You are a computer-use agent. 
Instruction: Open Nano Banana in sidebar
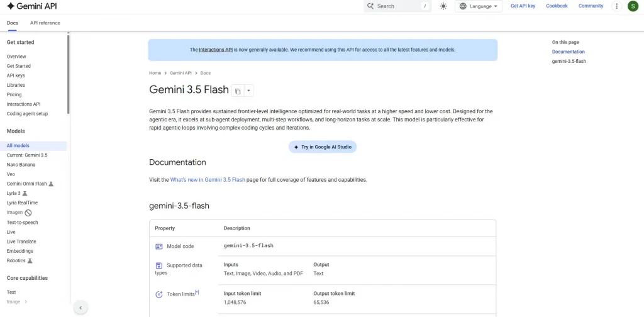21,165
